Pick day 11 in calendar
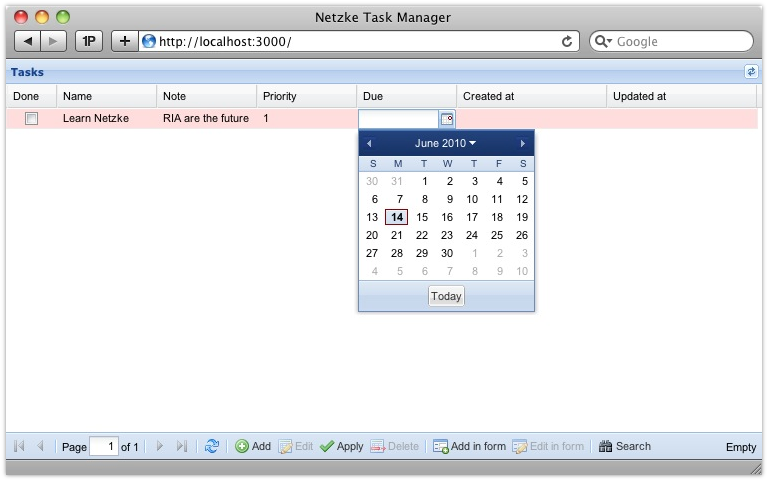 tap(497, 199)
